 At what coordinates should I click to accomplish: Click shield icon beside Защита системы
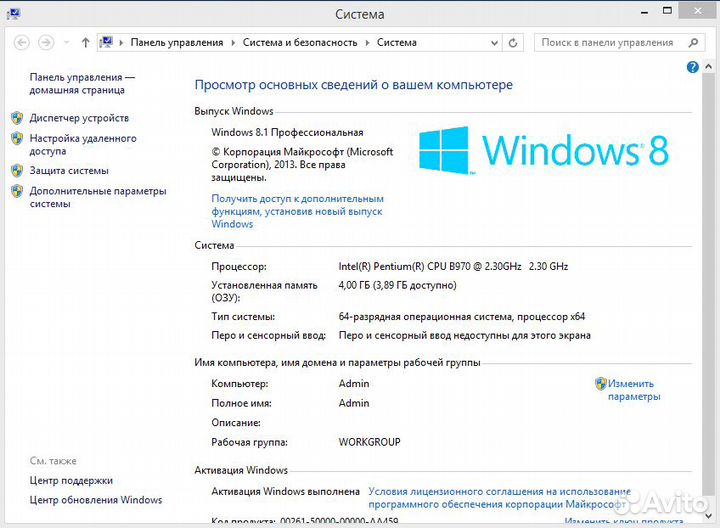(x=17, y=170)
